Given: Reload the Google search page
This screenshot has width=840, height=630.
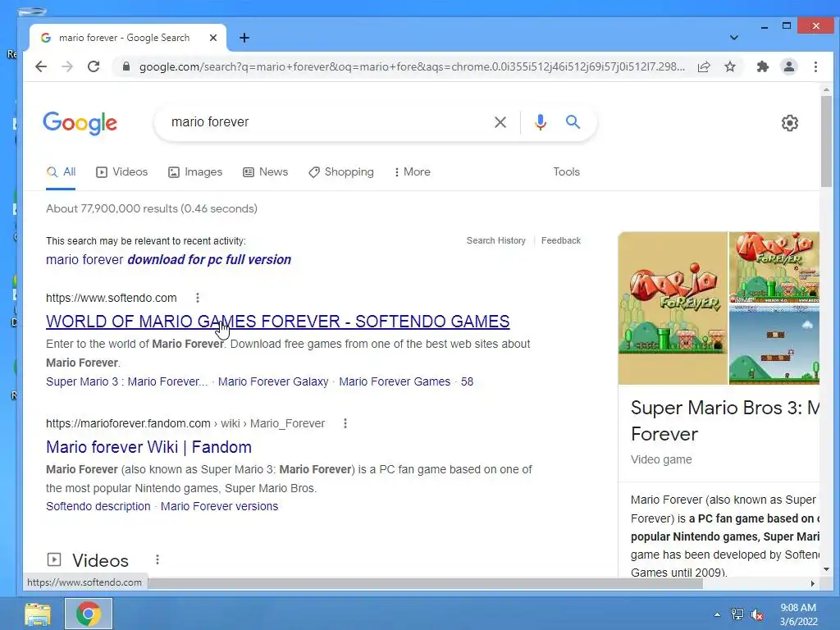Looking at the screenshot, I should pos(94,66).
